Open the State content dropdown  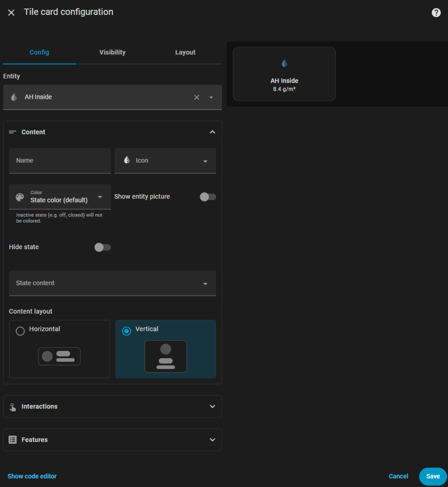tap(112, 283)
